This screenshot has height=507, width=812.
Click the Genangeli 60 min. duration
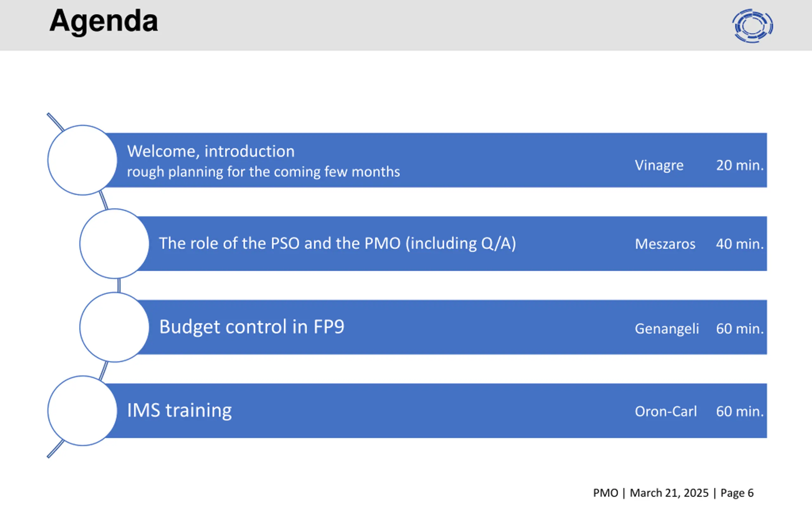coord(740,329)
